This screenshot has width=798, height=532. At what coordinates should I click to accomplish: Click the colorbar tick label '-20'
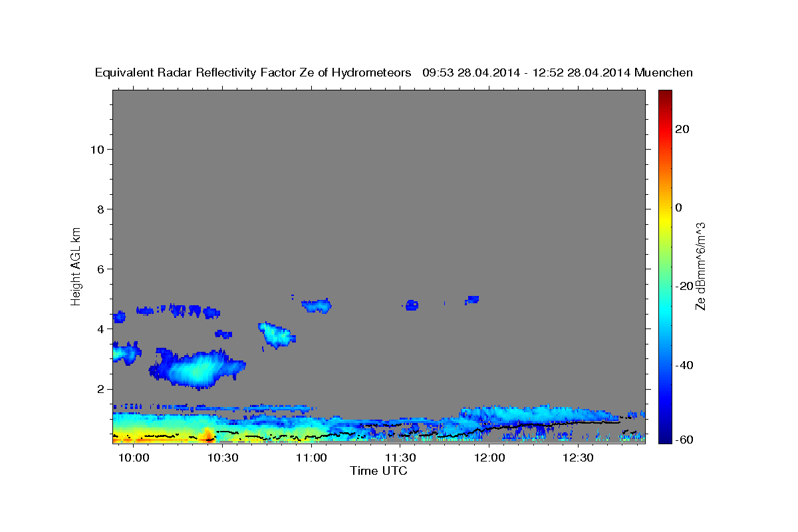point(684,287)
